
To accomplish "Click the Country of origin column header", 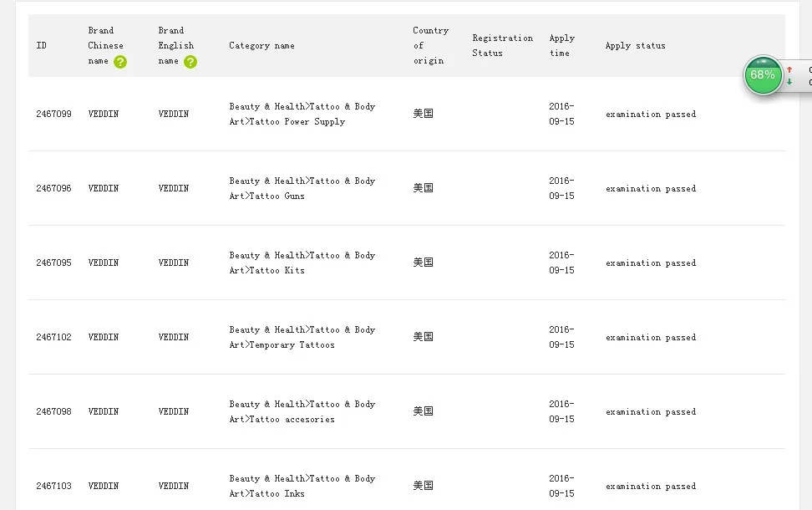I will [430, 46].
